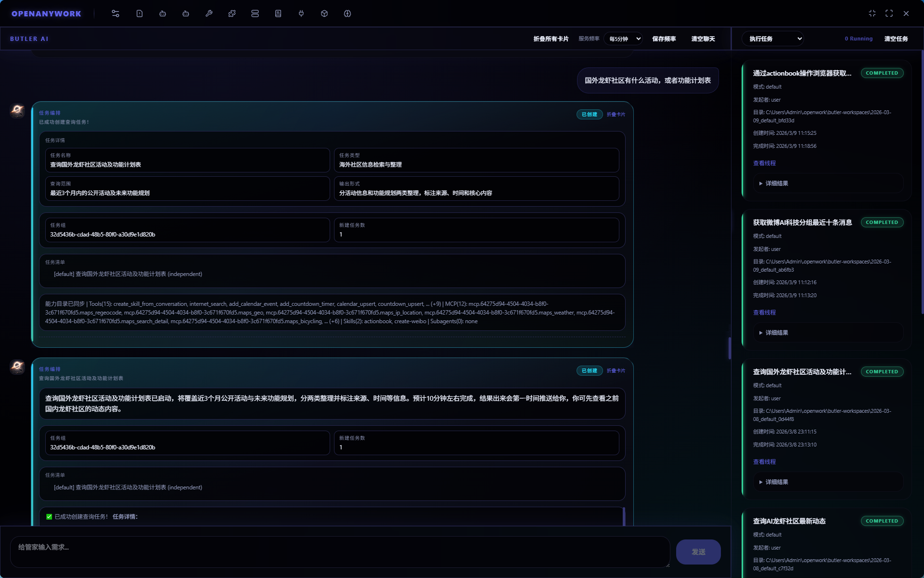Screen dimensions: 924x578
Task: Open the 执行任务 dropdown
Action: (772, 39)
